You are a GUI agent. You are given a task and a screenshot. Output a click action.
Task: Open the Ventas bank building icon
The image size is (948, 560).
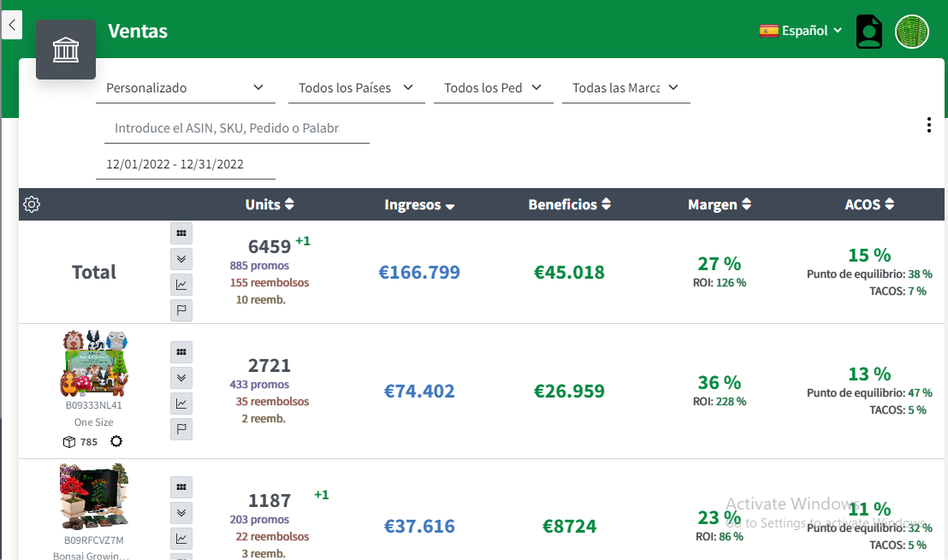click(66, 50)
